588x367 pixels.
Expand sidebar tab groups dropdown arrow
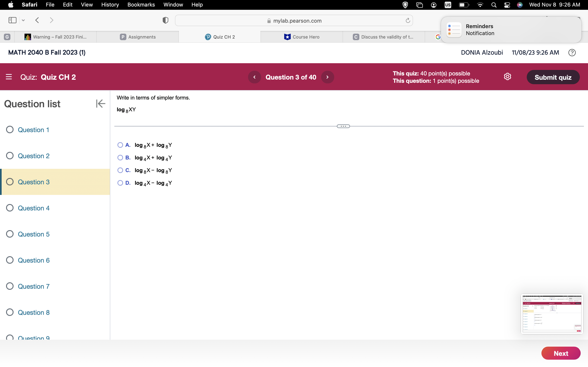[23, 20]
